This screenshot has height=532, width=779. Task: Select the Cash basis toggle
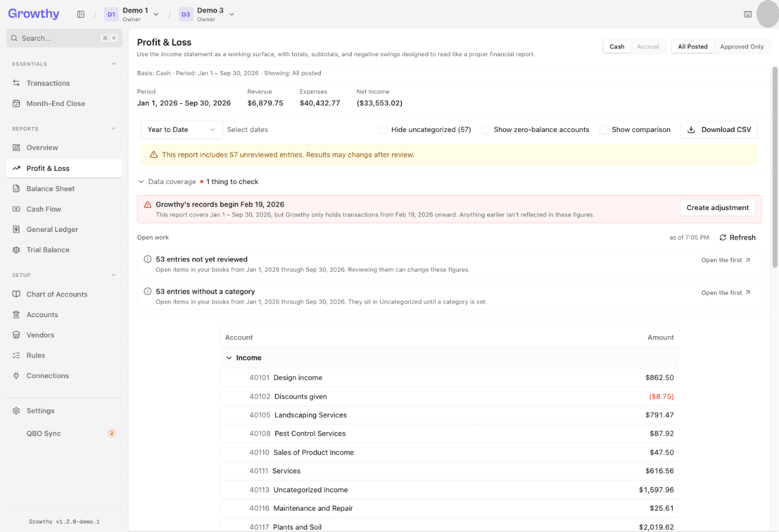[617, 46]
